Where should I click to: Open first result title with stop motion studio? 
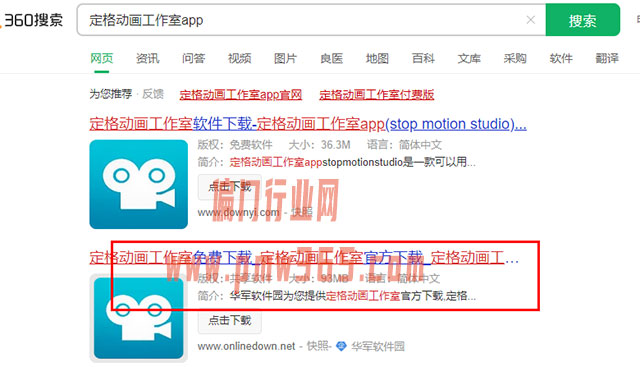(308, 124)
